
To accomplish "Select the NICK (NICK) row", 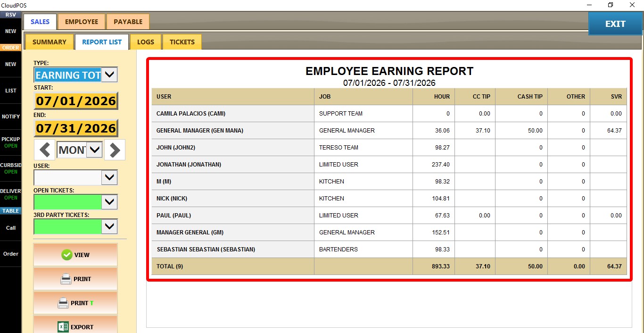I will [x=389, y=199].
